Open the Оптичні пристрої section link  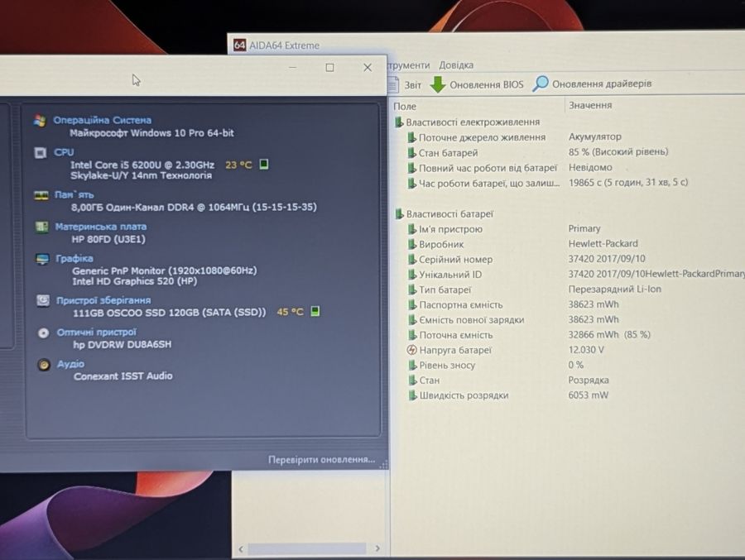coord(97,332)
